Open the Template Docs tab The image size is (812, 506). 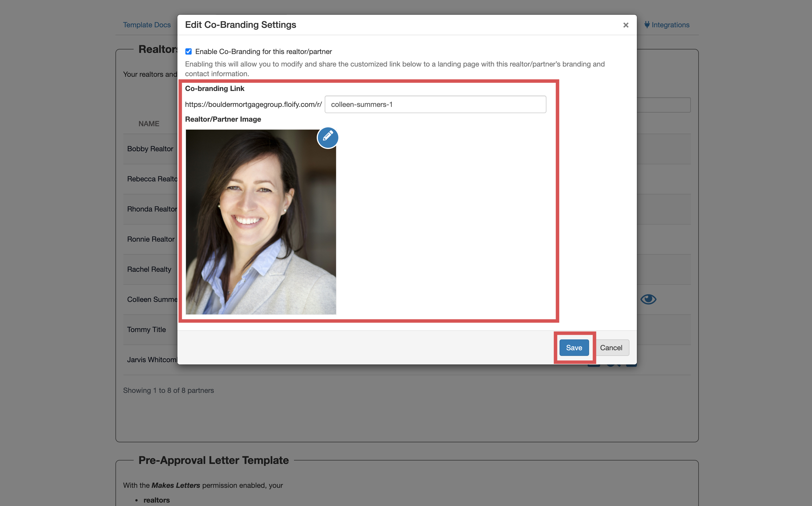pyautogui.click(x=147, y=25)
